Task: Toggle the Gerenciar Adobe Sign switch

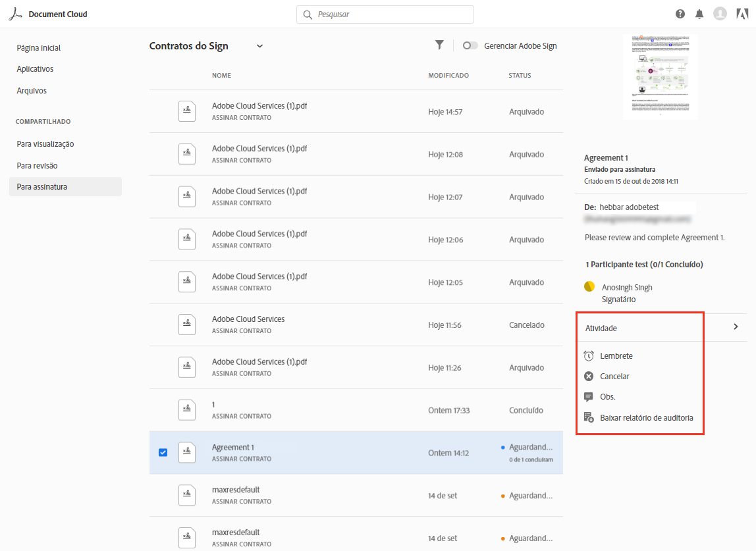Action: click(470, 45)
